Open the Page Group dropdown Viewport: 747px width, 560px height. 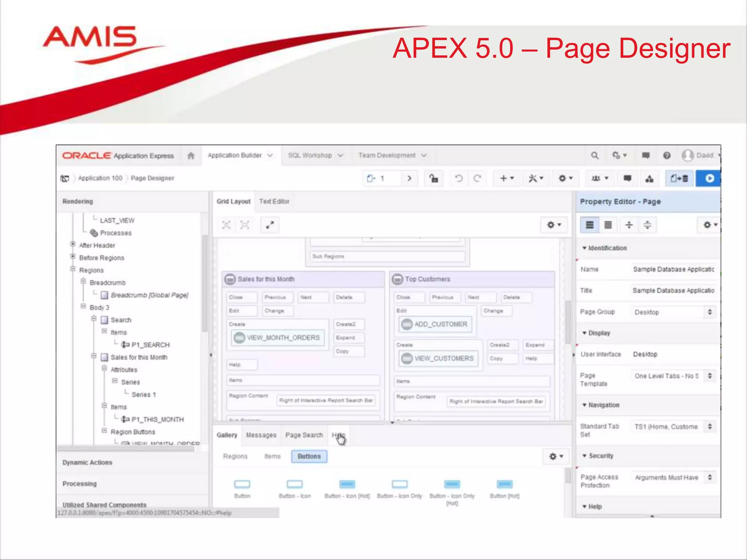click(673, 312)
